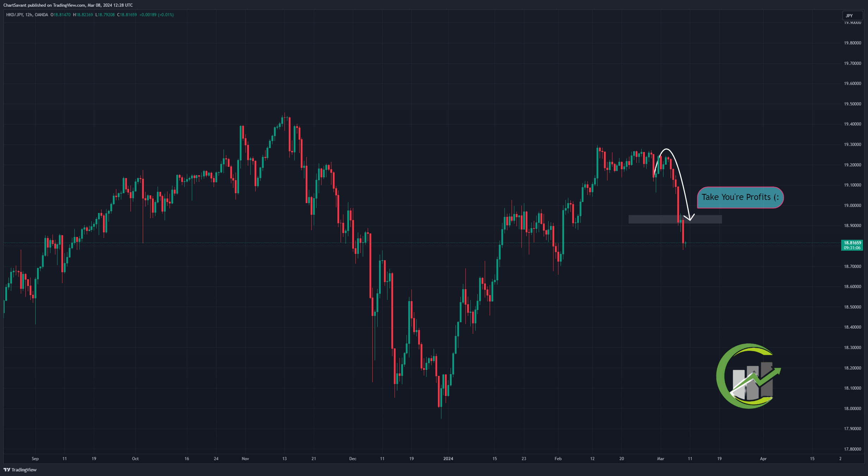
Task: Select the gray target zone rectangle
Action: click(675, 219)
